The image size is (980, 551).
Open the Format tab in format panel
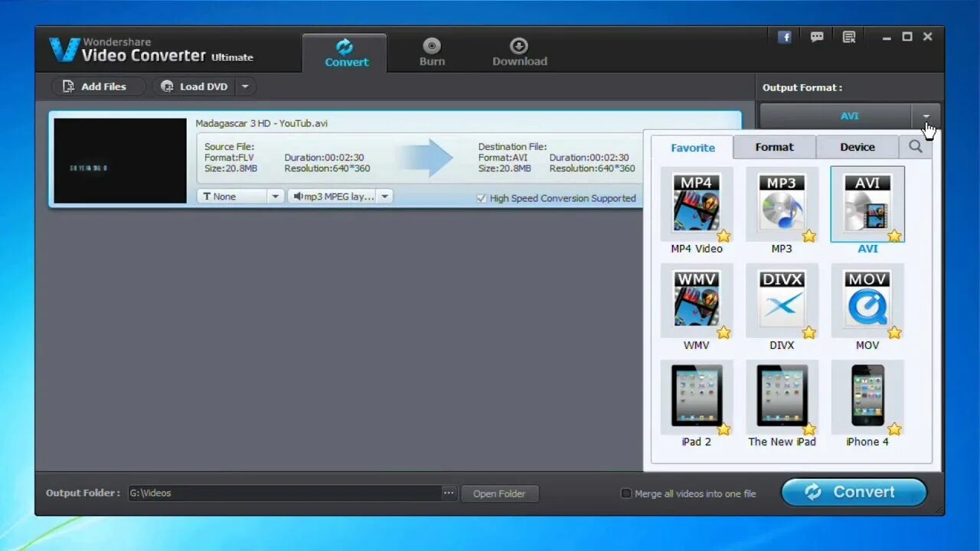click(775, 147)
